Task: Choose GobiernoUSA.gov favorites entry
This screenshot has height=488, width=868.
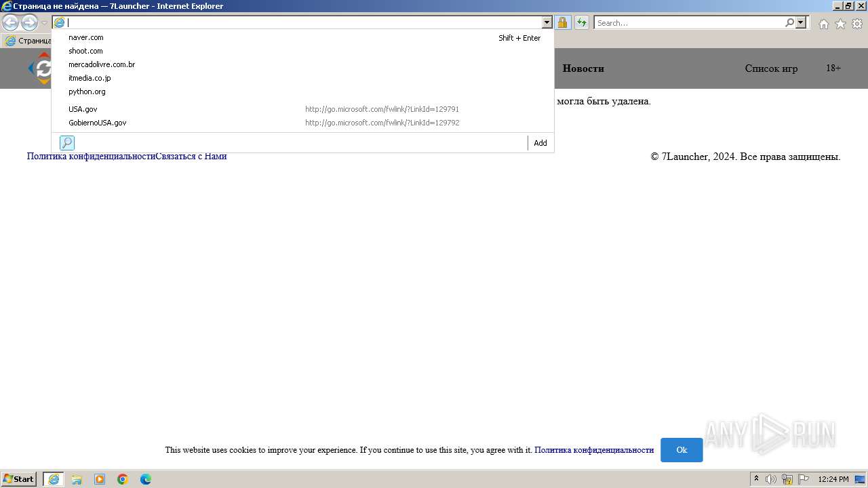Action: point(303,123)
